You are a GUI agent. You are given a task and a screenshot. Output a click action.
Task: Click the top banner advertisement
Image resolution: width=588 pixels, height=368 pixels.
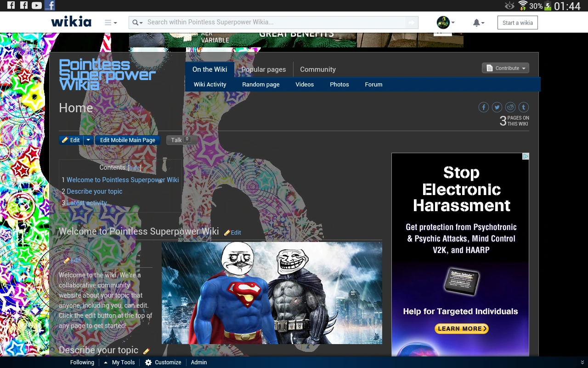coord(296,40)
